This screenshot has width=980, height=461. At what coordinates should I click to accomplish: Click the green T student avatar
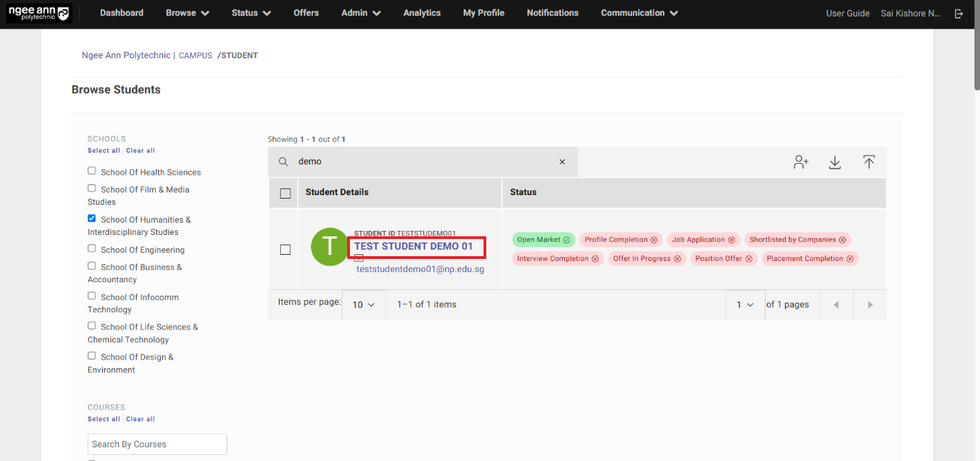tap(329, 247)
